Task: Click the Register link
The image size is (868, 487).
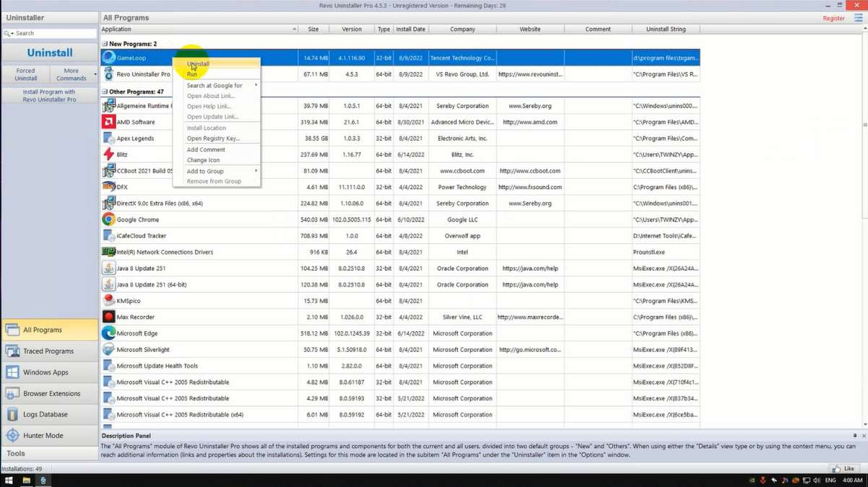Action: [x=833, y=18]
